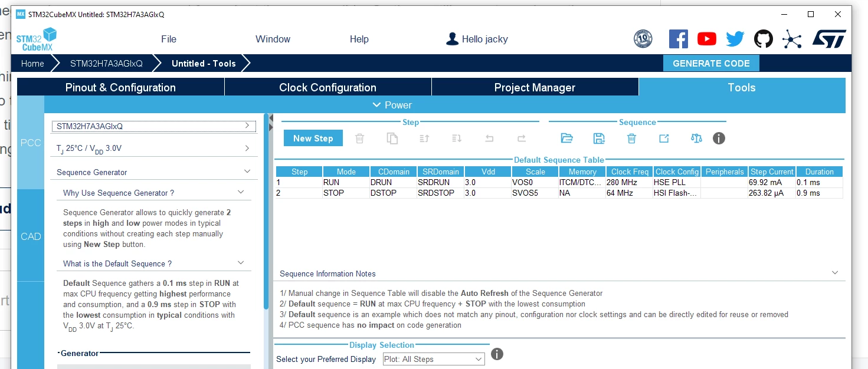Viewport: 868px width, 369px height.
Task: Collapse the Power section chevron
Action: (377, 105)
